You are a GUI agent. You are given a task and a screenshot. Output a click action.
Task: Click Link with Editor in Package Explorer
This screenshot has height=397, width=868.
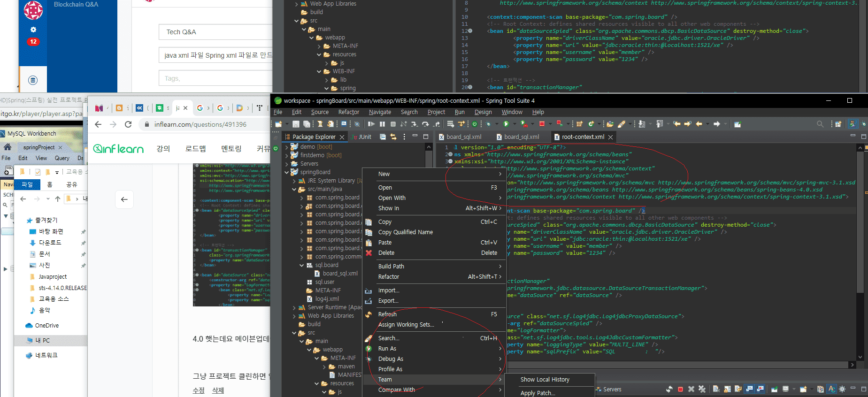coord(393,137)
